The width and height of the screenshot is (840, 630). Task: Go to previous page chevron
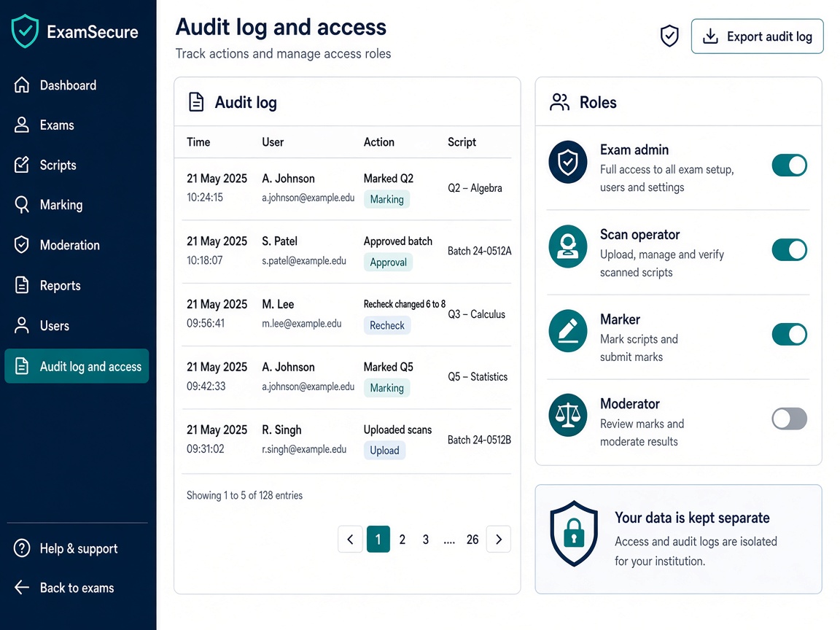point(350,539)
